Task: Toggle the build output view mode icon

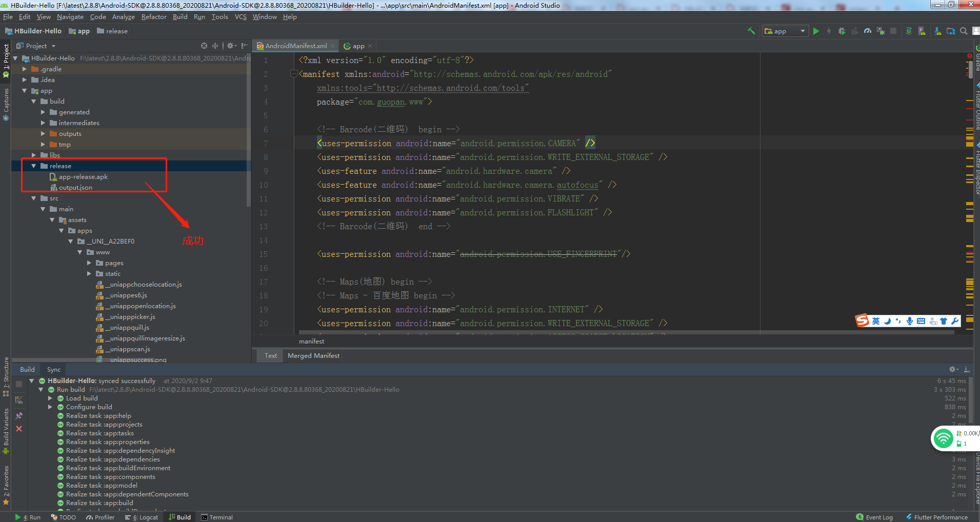Action: pyautogui.click(x=19, y=400)
